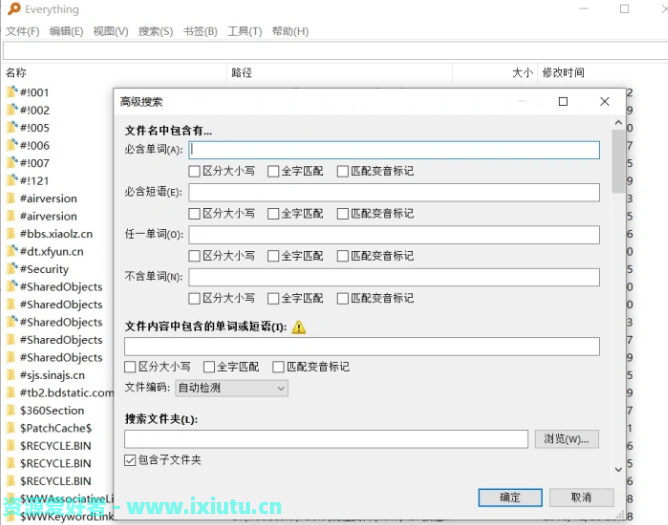Screen dimensions: 668x525
Task: Click the dialog scrollbar down arrow
Action: pyautogui.click(x=618, y=470)
